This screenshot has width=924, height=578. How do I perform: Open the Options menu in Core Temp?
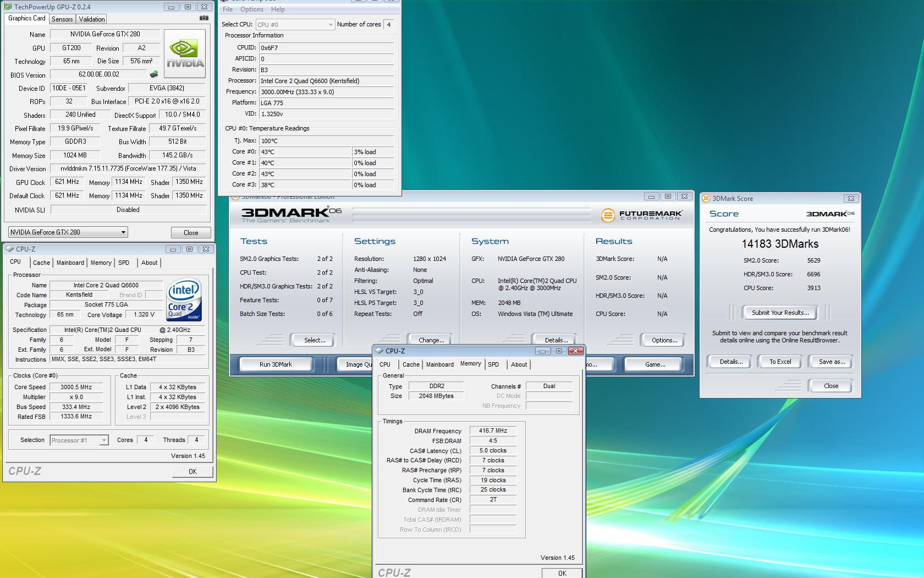click(252, 9)
